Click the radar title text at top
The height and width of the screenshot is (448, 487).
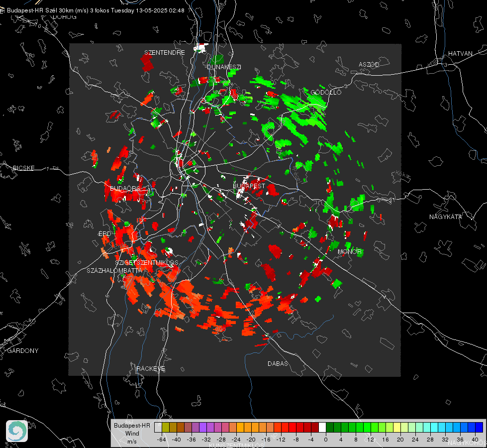[96, 10]
